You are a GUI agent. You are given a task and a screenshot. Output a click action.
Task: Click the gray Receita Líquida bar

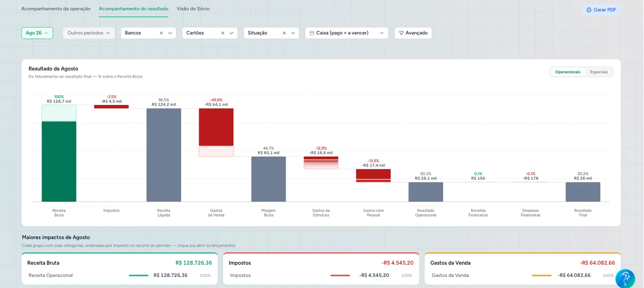pos(164,155)
